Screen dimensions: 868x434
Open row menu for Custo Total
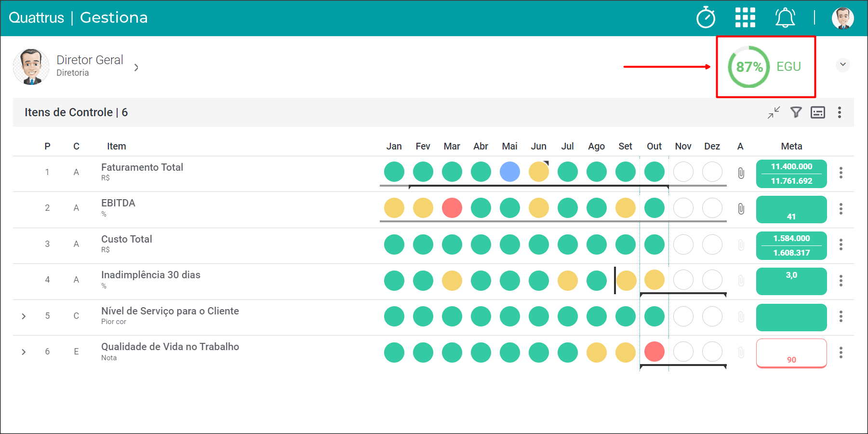(841, 244)
